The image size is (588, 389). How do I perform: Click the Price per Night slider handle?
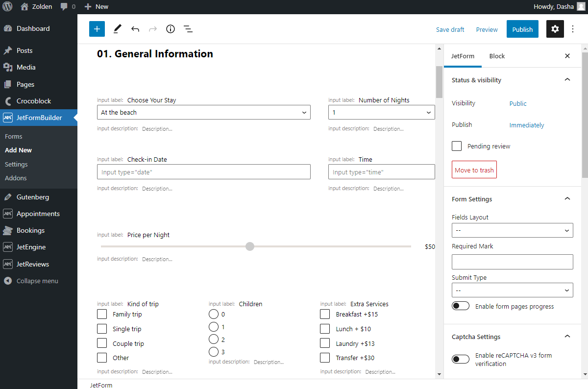[250, 246]
